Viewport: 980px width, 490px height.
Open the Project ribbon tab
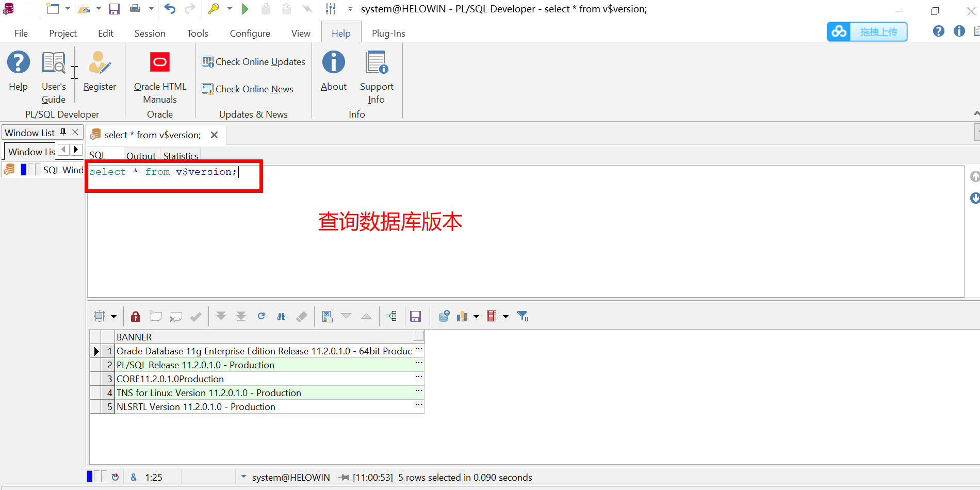[63, 34]
